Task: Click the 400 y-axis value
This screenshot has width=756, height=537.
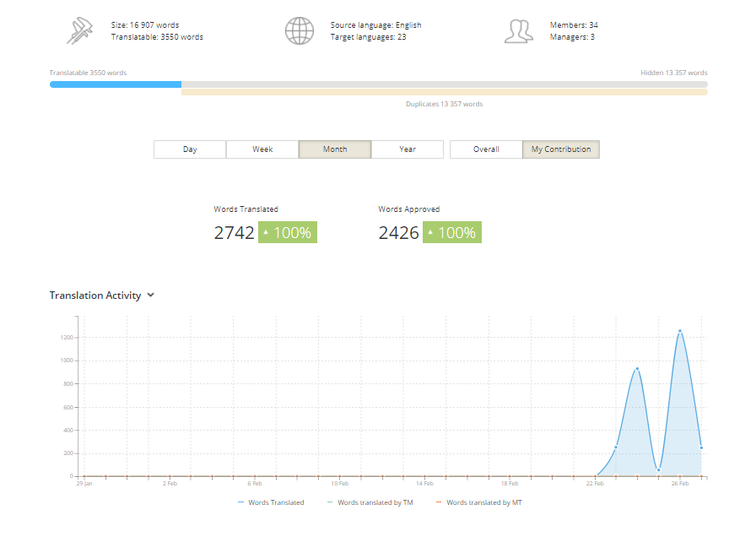Action: click(68, 431)
